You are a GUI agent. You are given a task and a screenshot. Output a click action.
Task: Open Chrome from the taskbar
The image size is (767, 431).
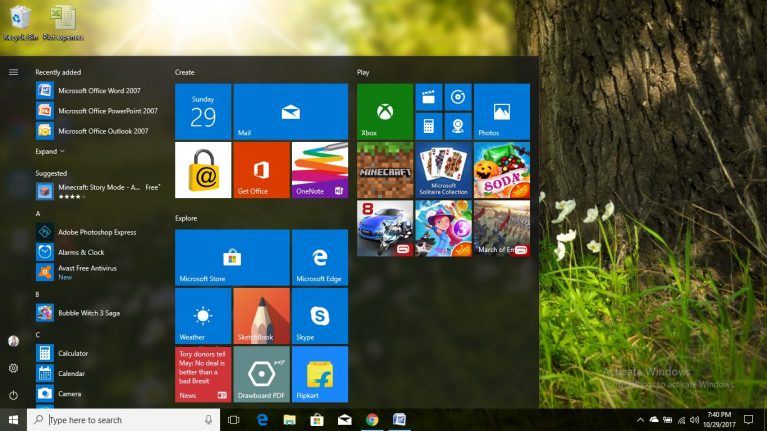(372, 420)
